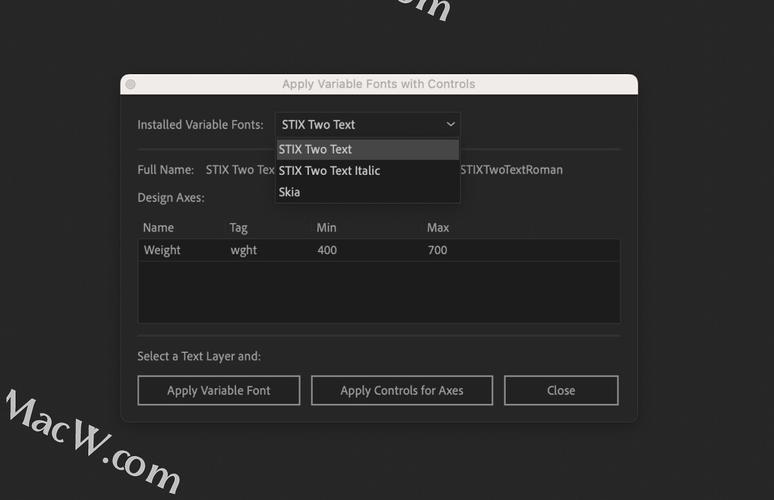Select STIX Two Text in the list
Screen dimensions: 774x500
[368, 150]
